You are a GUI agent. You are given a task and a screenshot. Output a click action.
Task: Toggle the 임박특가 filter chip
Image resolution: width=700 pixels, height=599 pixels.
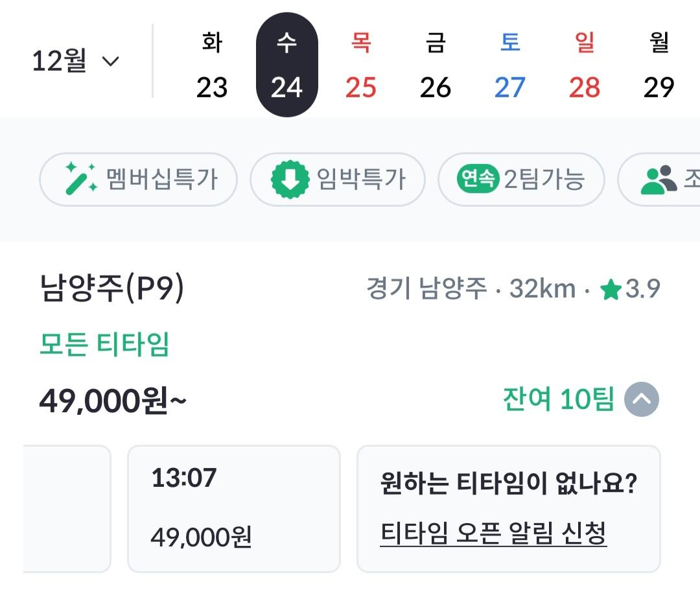pyautogui.click(x=338, y=179)
